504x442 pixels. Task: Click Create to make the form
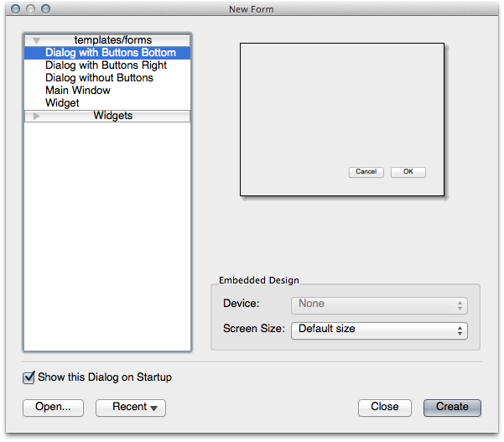(452, 408)
